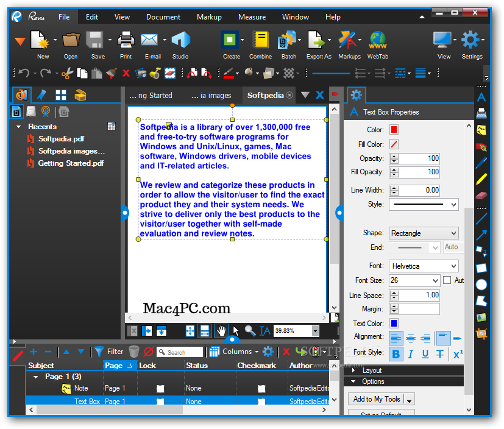Print the document using the Print icon
The height and width of the screenshot is (429, 504).
click(x=126, y=40)
